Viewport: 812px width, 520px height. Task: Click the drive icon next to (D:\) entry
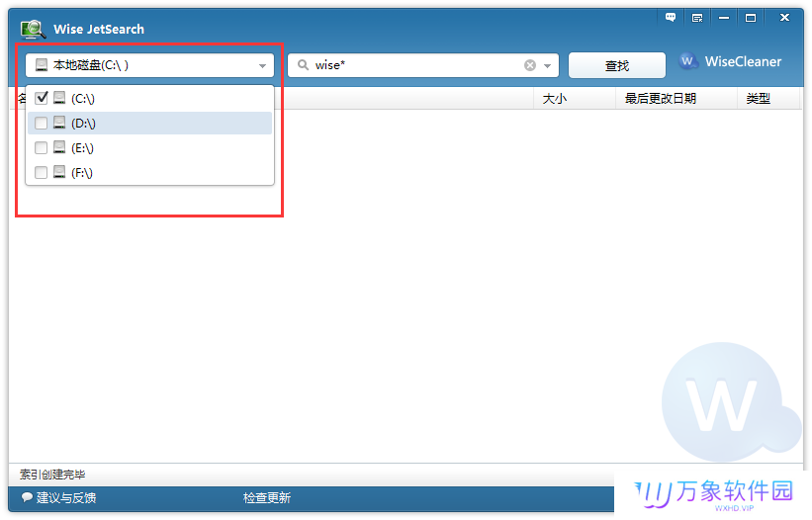[59, 123]
